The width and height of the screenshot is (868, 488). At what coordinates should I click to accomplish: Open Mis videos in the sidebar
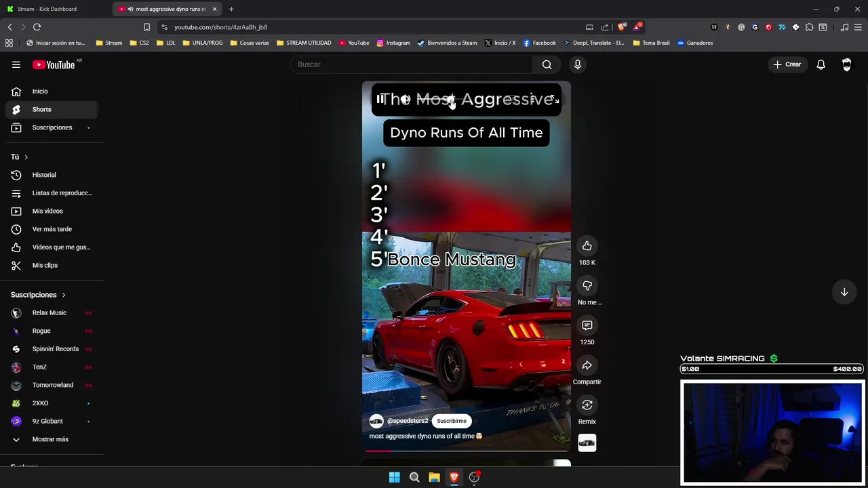pyautogui.click(x=51, y=211)
